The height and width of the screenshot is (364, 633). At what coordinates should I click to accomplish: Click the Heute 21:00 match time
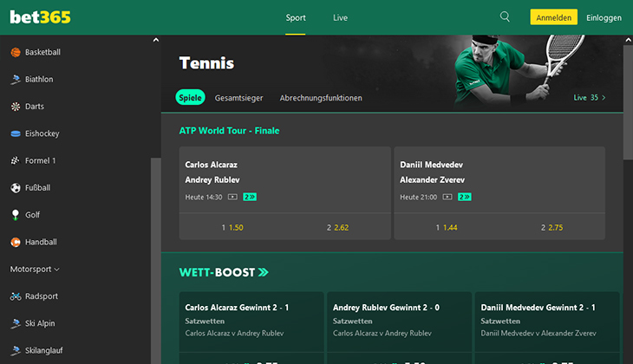(x=418, y=198)
